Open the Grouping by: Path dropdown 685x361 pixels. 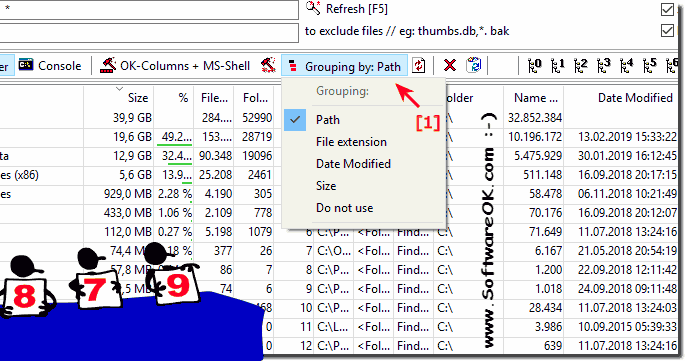pos(345,66)
